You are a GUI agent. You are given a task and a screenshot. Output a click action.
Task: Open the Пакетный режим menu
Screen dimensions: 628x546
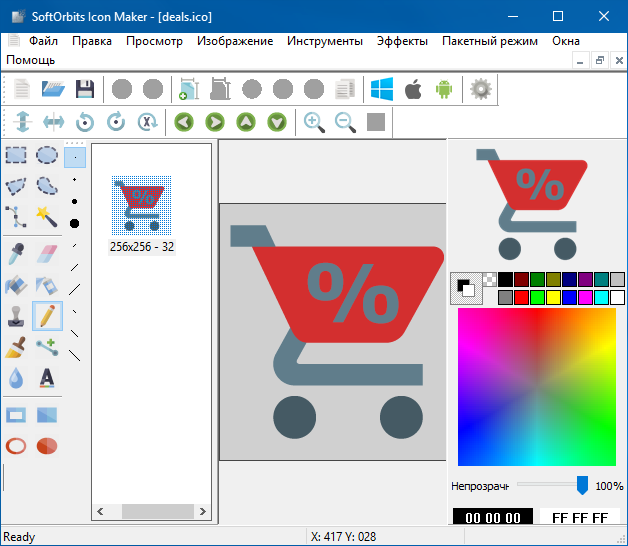[490, 41]
